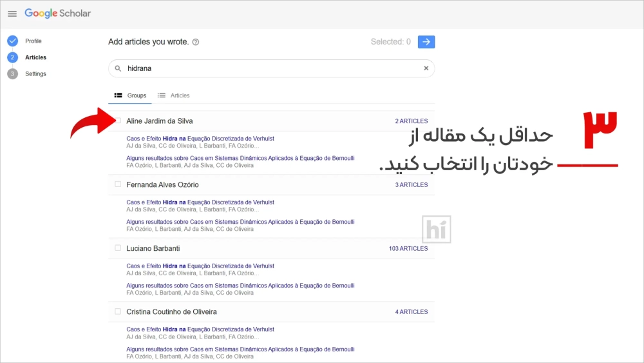Click the name Cristina Coutinho de Oliveira
This screenshot has width=644, height=363.
[171, 311]
